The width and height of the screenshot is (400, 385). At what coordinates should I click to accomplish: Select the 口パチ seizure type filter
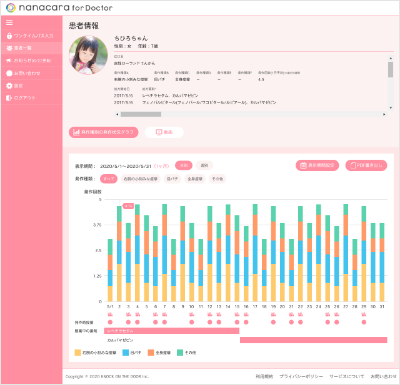[x=172, y=179]
